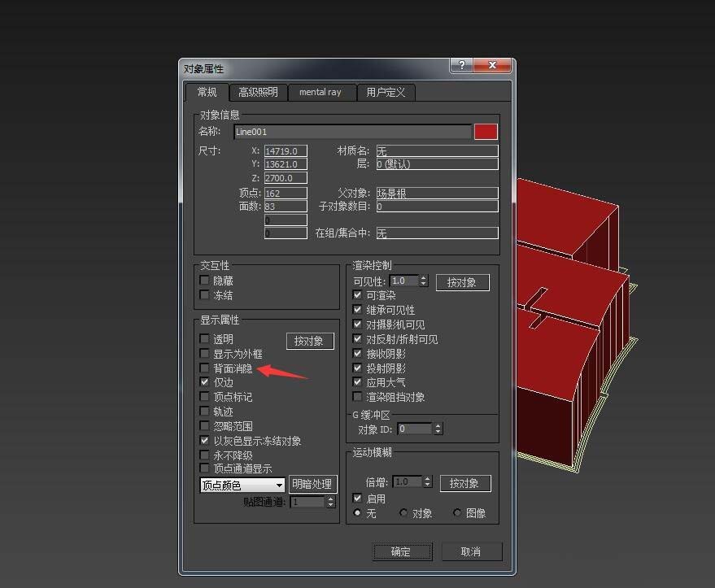Image resolution: width=715 pixels, height=588 pixels.
Task: Enable the 隐藏 interactivity checkbox
Action: tap(204, 280)
